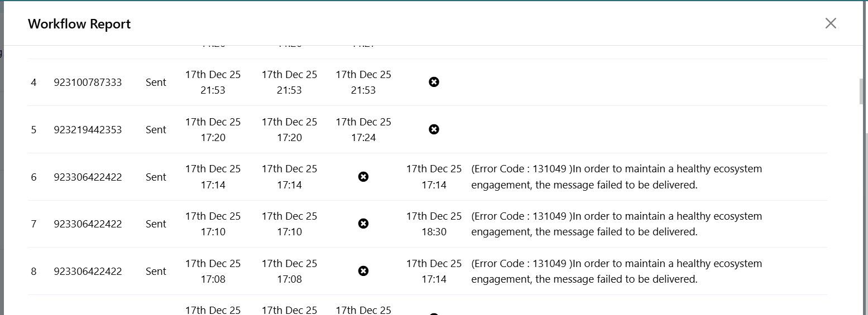Click the phone number in row 6
This screenshot has width=868, height=315.
[x=88, y=177]
